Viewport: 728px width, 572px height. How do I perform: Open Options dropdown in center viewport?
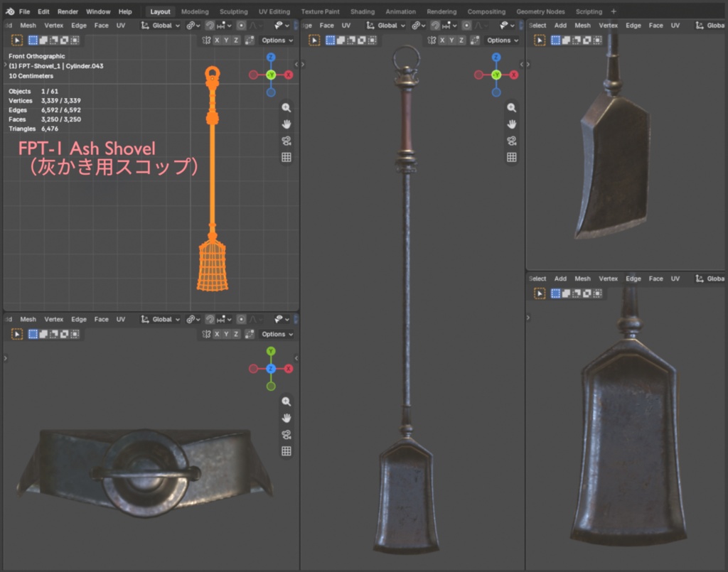tap(503, 41)
